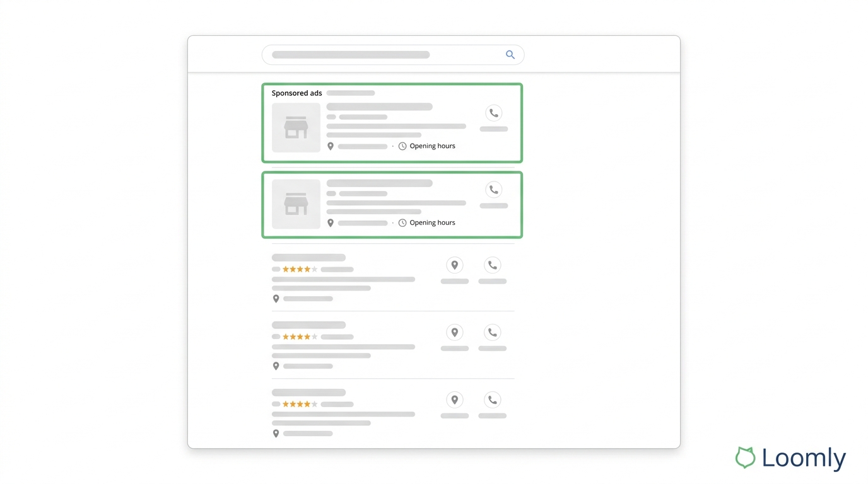Open storefront thumbnail in first sponsored ad

point(296,127)
